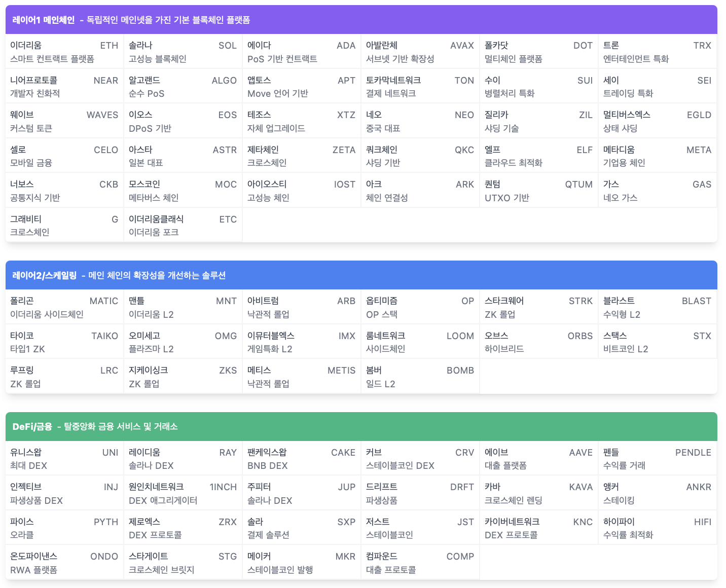The height and width of the screenshot is (588, 726).
Task: Select the 이더리움클래식 ETC cell
Action: [x=183, y=226]
